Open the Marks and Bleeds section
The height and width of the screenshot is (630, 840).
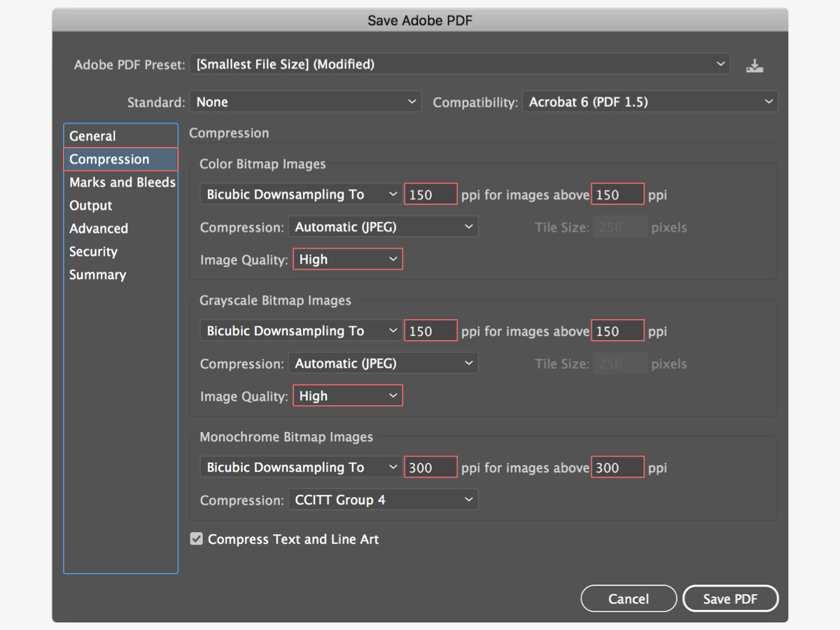click(x=122, y=182)
